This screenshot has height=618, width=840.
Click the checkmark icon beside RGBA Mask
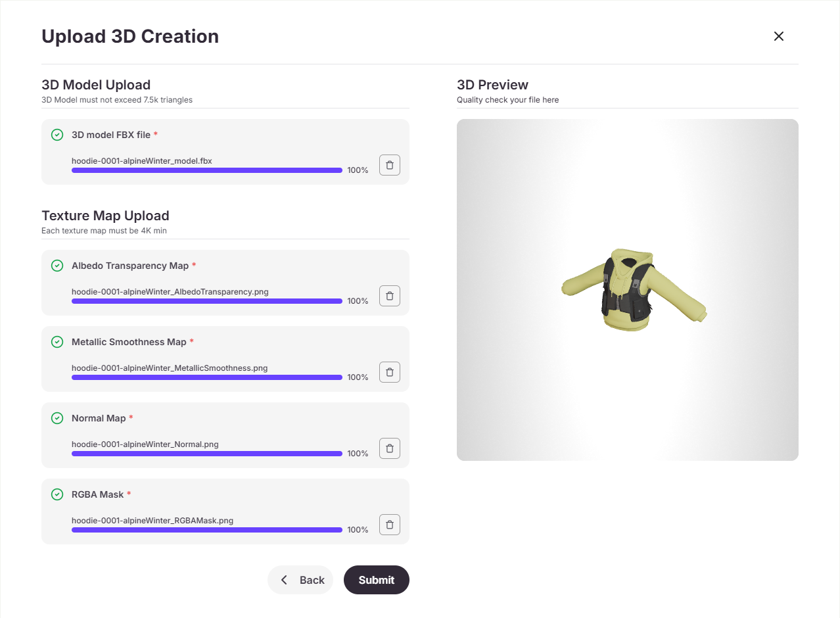(x=57, y=494)
